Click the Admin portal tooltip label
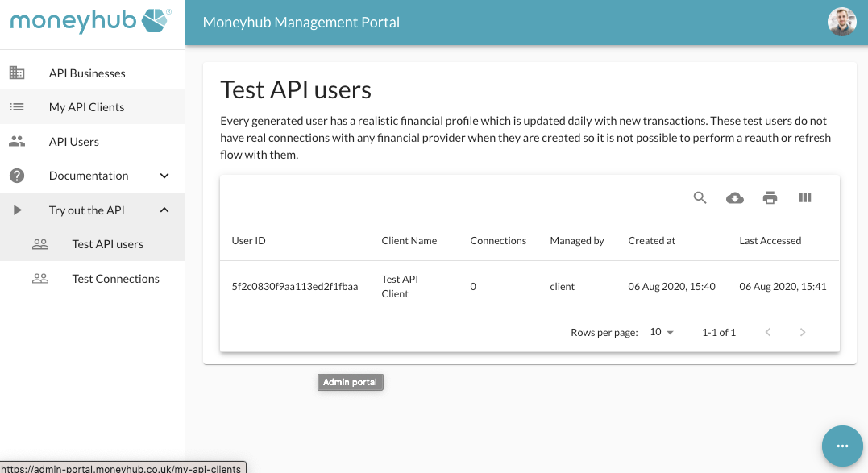Viewport: 868px width, 473px height. (350, 382)
